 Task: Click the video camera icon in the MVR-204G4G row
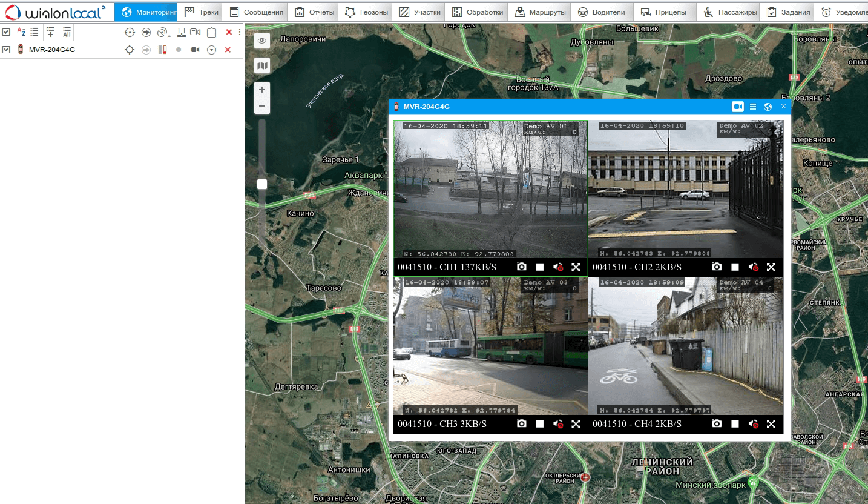tap(195, 50)
